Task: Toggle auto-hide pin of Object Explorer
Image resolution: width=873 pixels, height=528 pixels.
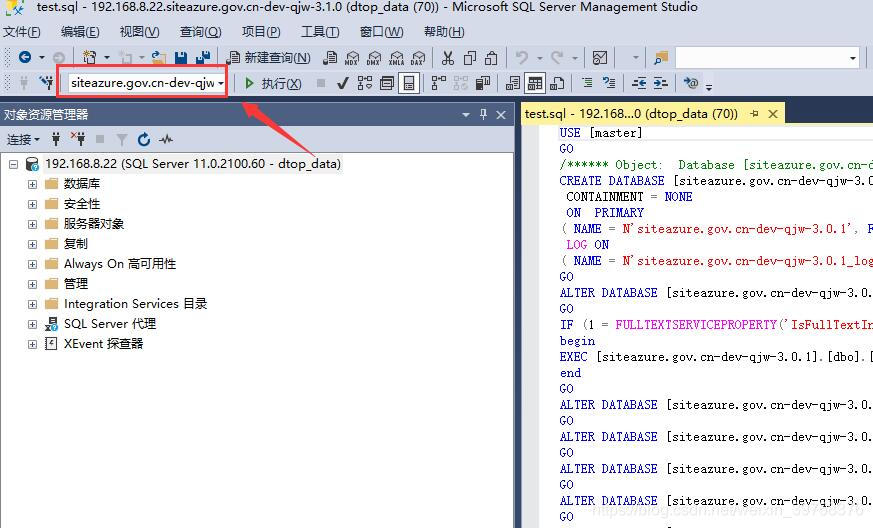Action: [483, 114]
